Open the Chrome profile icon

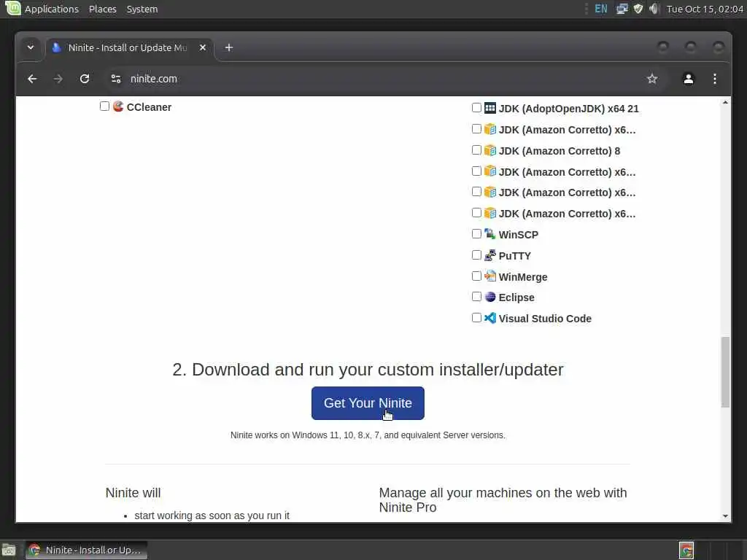point(689,79)
